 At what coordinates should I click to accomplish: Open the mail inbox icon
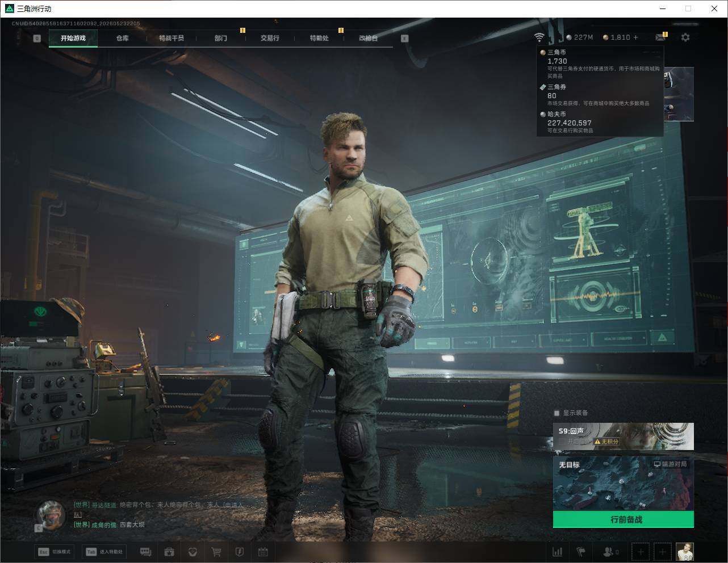click(660, 37)
